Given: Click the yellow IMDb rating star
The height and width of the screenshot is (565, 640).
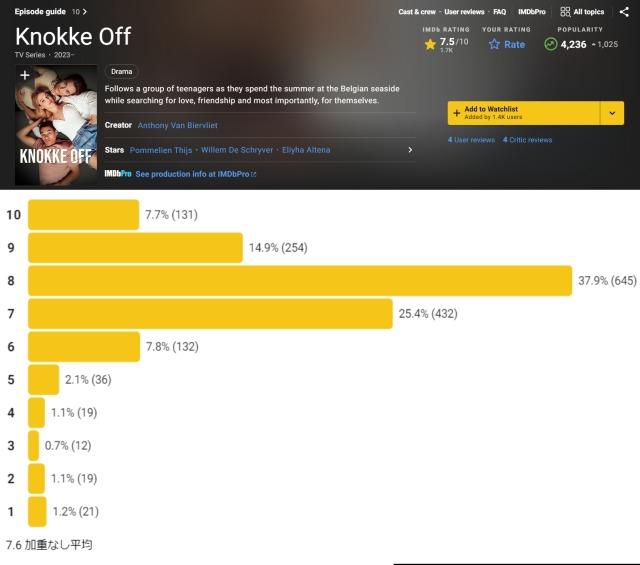Looking at the screenshot, I should coord(430,44).
